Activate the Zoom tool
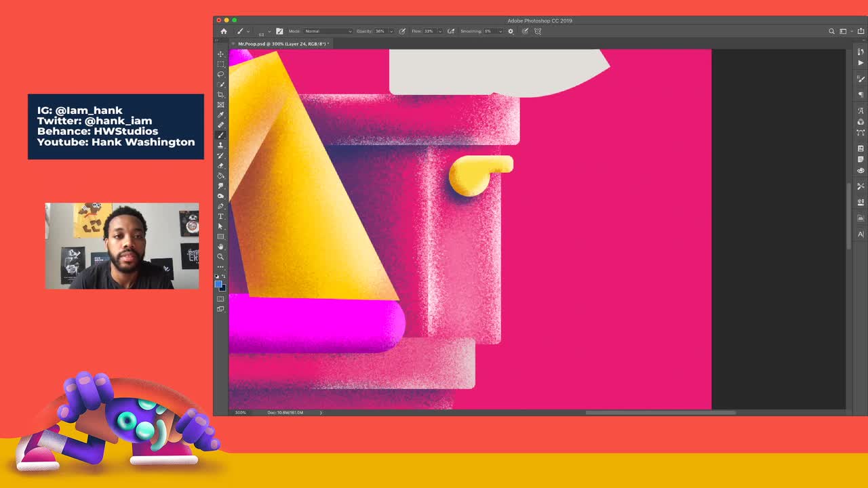Viewport: 868px width, 488px height. pyautogui.click(x=220, y=257)
